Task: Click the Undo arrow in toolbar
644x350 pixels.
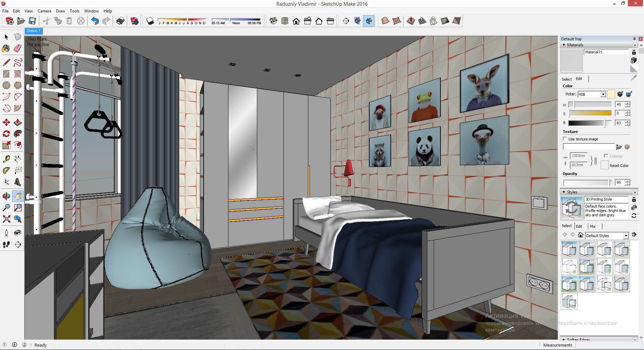Action: pyautogui.click(x=95, y=21)
